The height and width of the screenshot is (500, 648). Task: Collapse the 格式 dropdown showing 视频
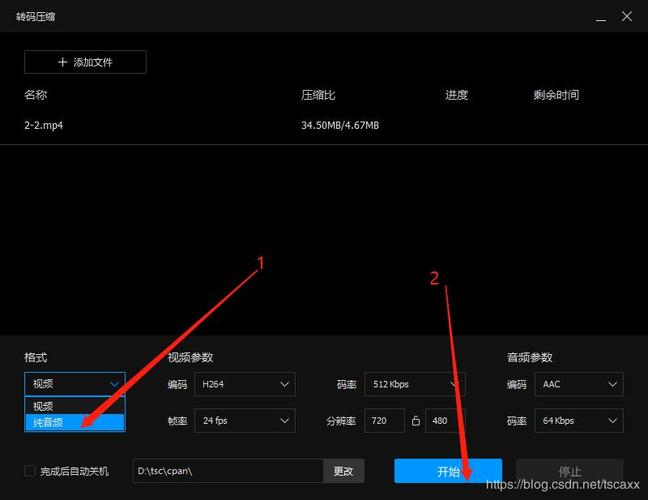coord(75,384)
